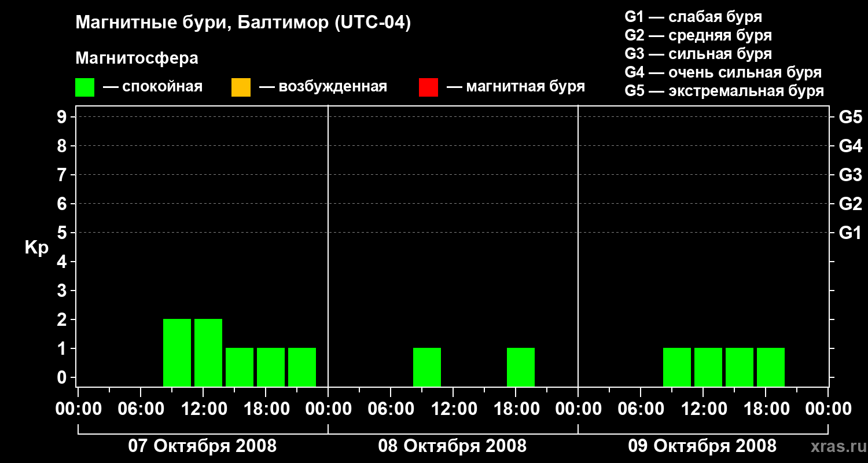Click the '09 Октября 2008' date label
Image resolution: width=868 pixels, height=463 pixels.
click(x=703, y=446)
